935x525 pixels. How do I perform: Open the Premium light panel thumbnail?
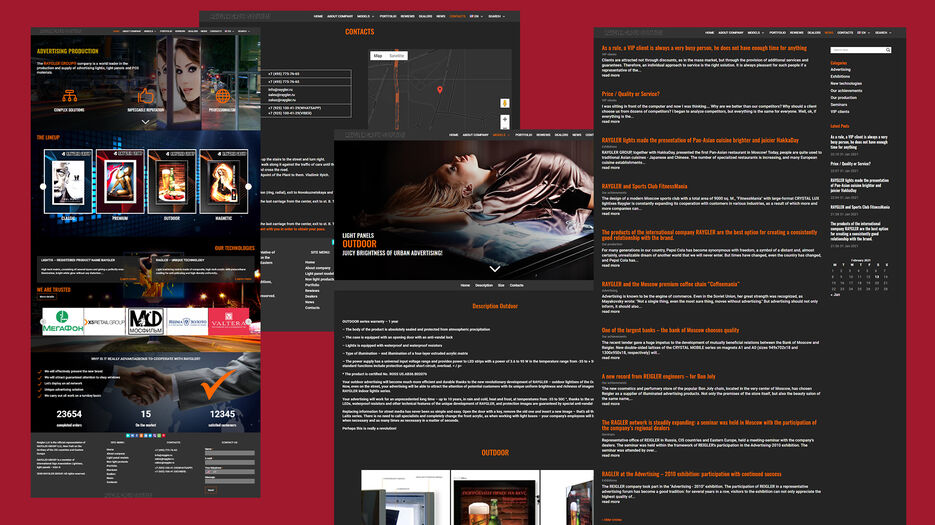point(120,182)
